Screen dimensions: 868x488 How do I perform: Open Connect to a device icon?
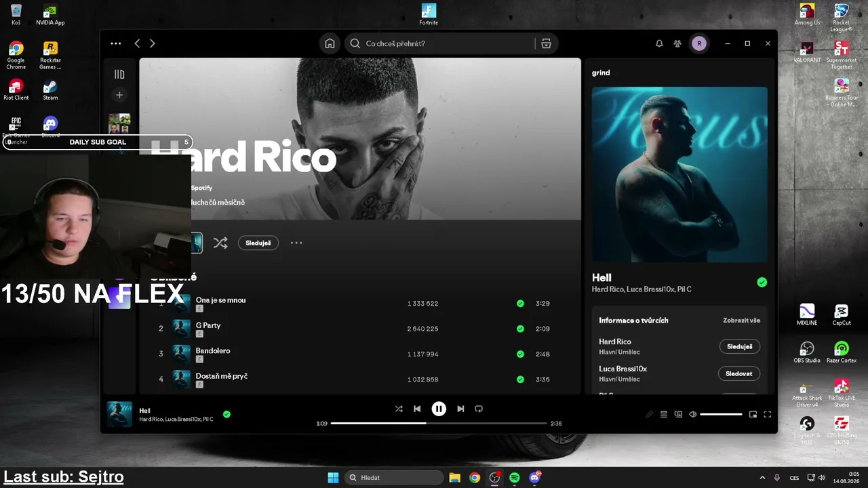[x=678, y=414]
